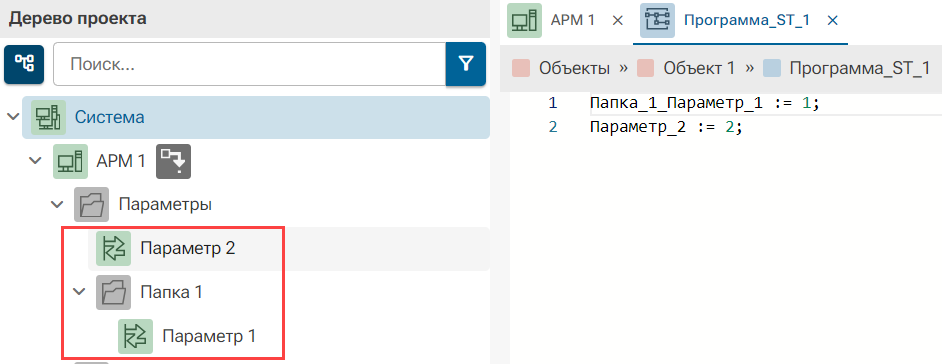Close the АРМ 1 tab

click(617, 20)
